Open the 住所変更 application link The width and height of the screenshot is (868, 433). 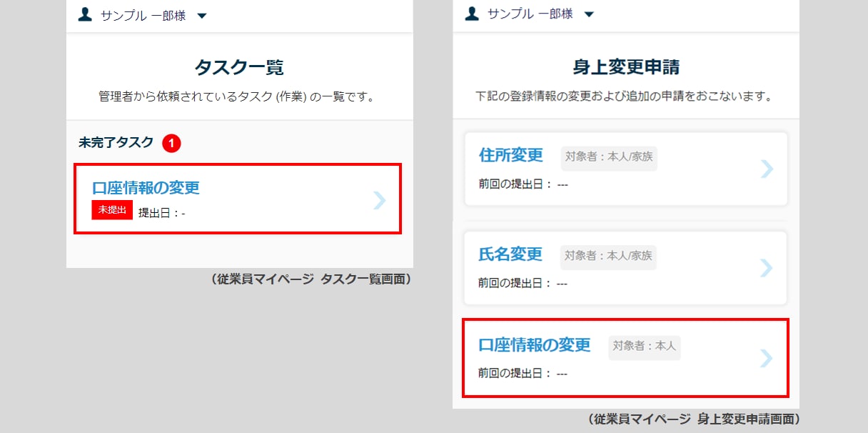click(x=510, y=155)
